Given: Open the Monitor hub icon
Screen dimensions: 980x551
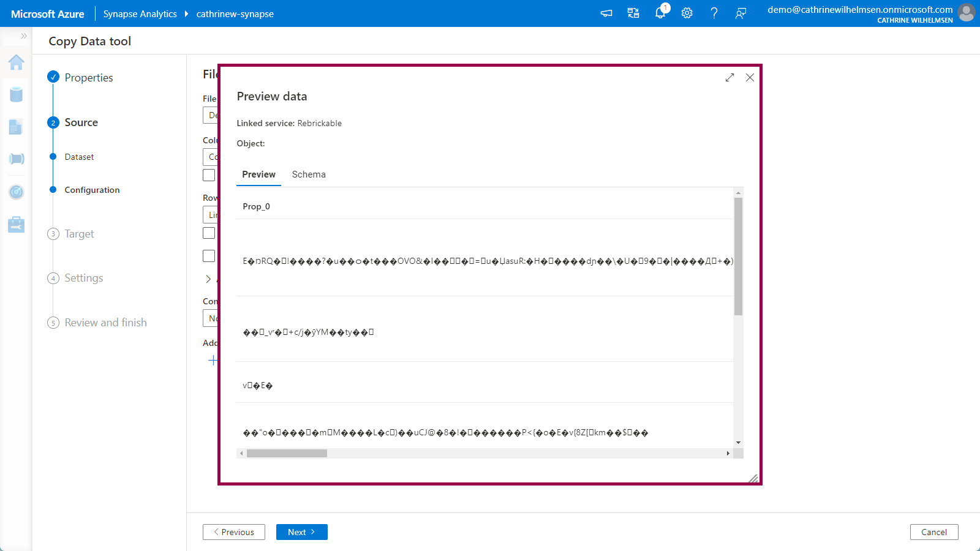Looking at the screenshot, I should [x=17, y=192].
